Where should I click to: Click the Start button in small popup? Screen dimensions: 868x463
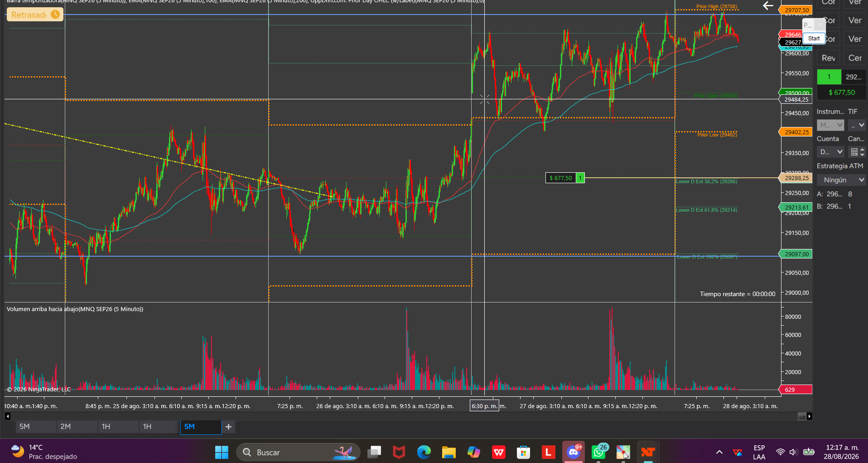click(814, 39)
